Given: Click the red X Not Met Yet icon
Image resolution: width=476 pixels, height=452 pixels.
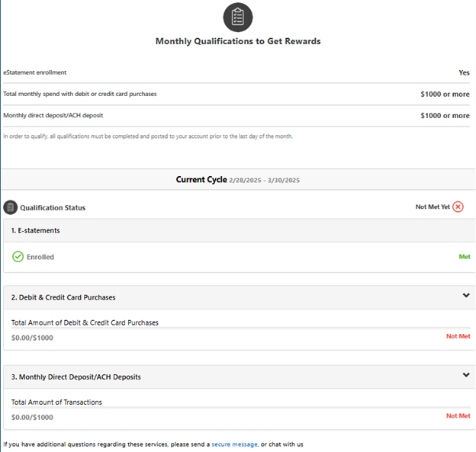Looking at the screenshot, I should 458,207.
